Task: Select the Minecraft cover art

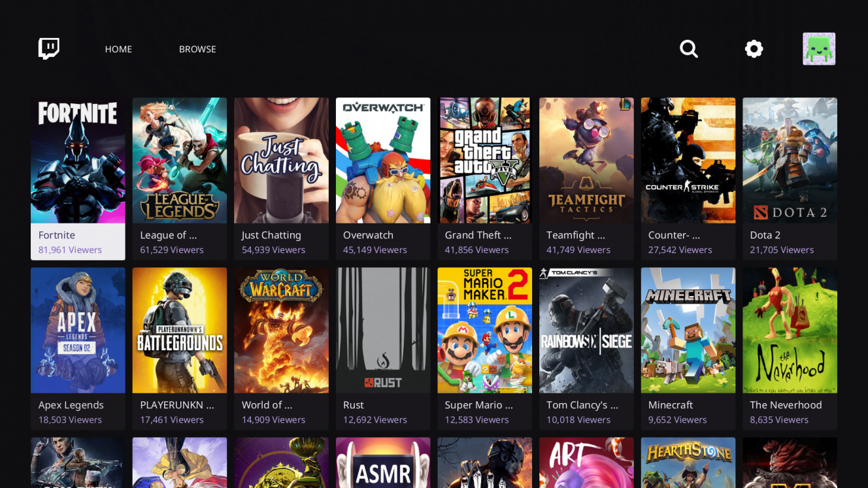Action: coord(688,331)
